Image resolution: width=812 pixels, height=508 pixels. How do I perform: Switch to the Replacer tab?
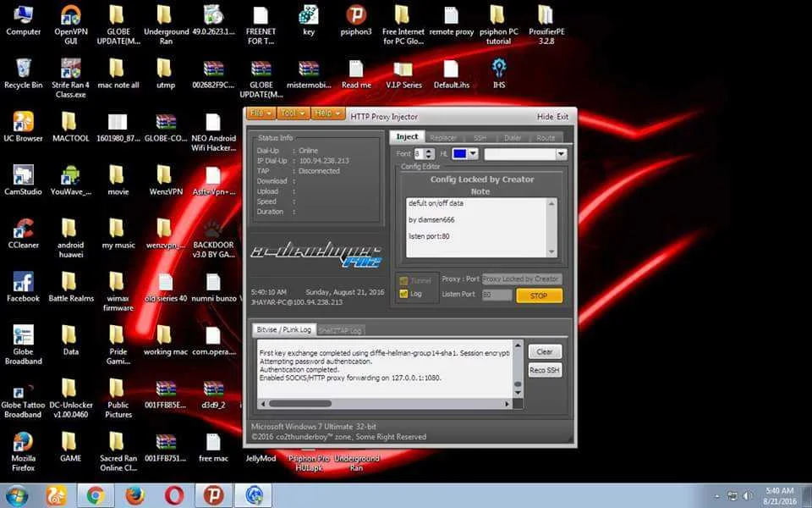443,138
